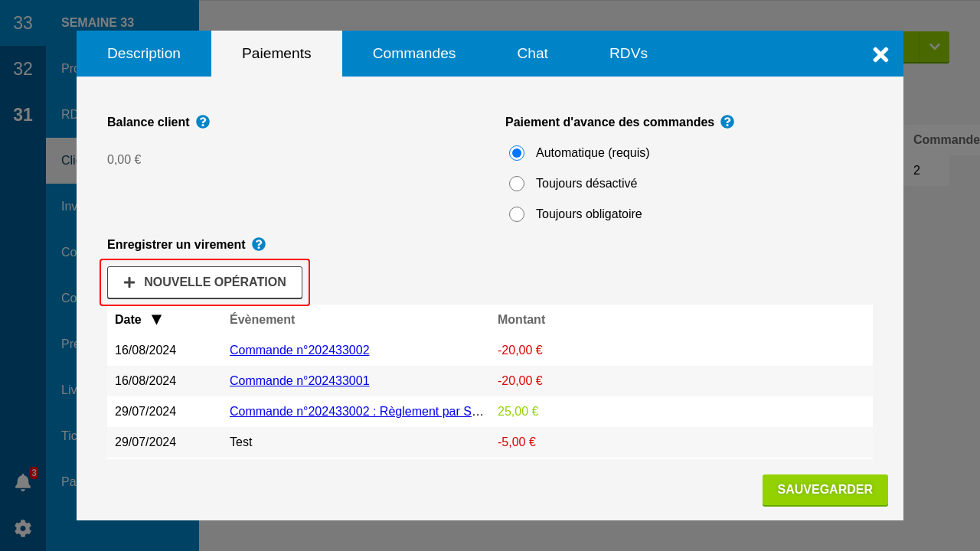Viewport: 980px width, 551px height.
Task: Expand the green dropdown chevron button
Action: point(934,47)
